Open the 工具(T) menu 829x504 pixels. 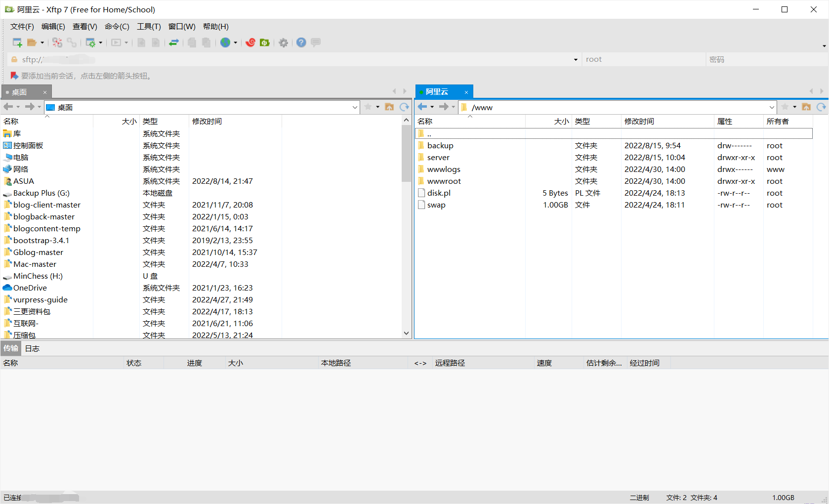tap(149, 27)
